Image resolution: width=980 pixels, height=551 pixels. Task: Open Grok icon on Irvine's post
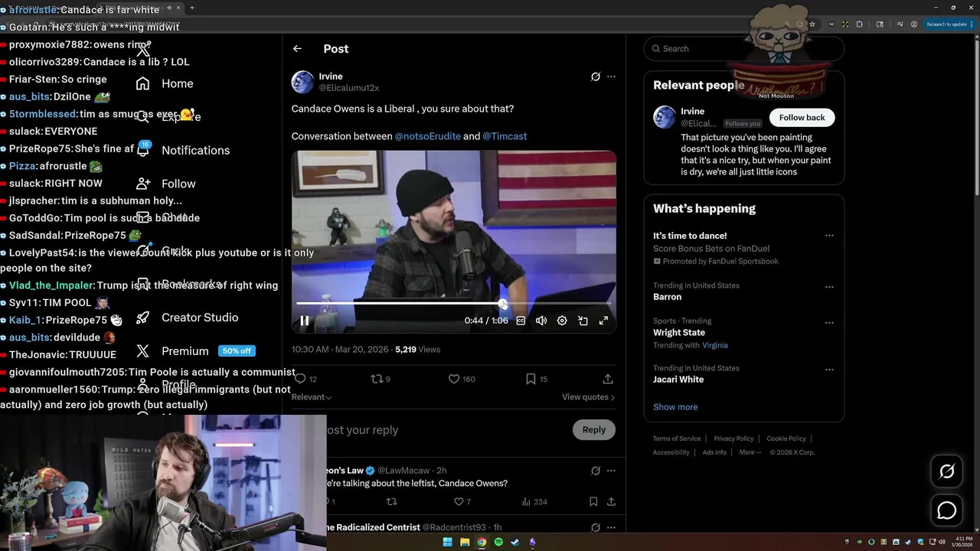[x=595, y=77]
